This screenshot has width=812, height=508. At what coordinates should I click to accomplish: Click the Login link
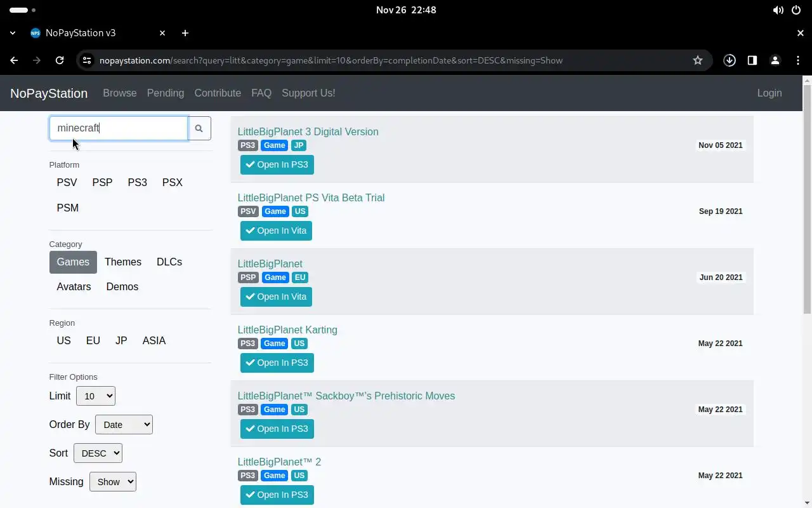(x=769, y=93)
